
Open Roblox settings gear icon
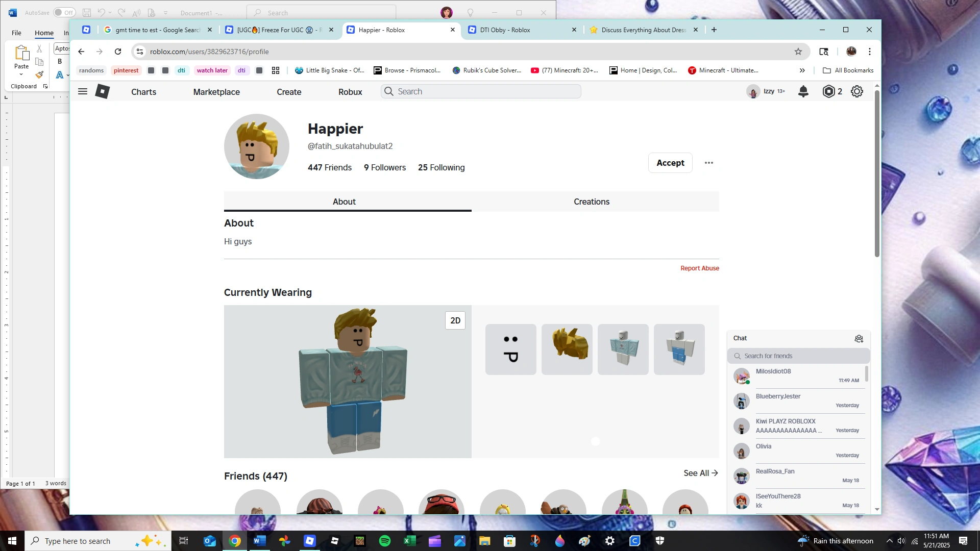click(857, 91)
